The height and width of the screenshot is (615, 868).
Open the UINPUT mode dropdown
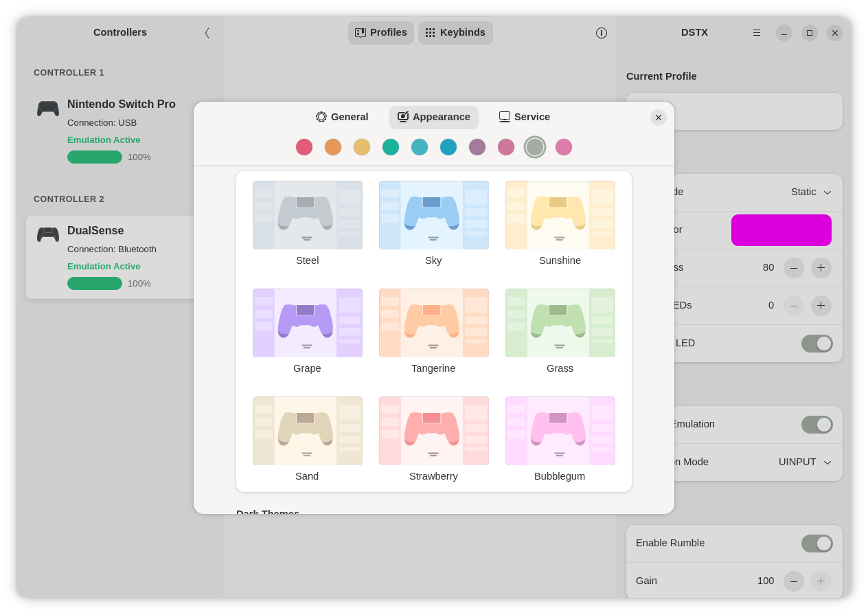(805, 462)
